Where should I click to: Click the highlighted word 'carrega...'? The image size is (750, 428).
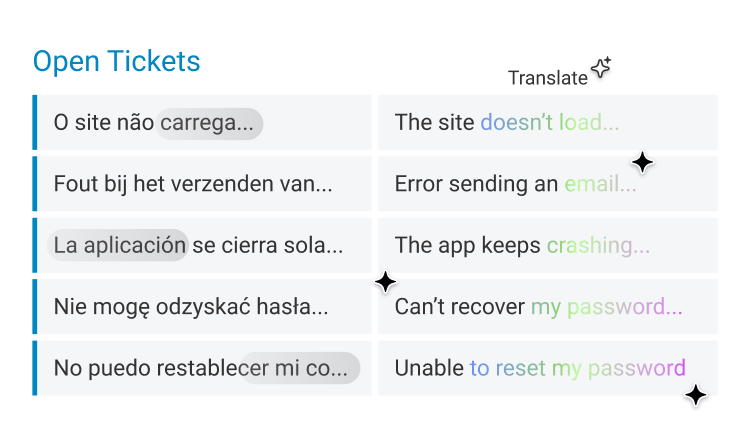coord(209,123)
